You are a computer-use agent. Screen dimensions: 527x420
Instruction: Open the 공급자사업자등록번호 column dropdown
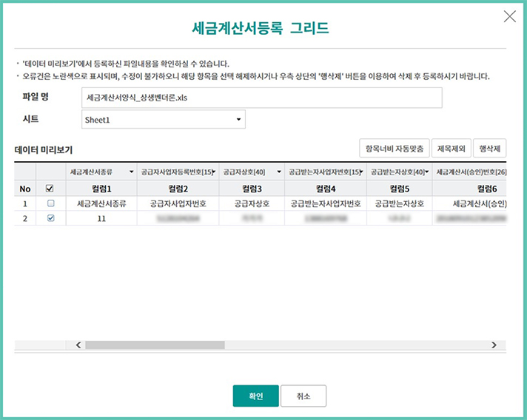tap(213, 172)
